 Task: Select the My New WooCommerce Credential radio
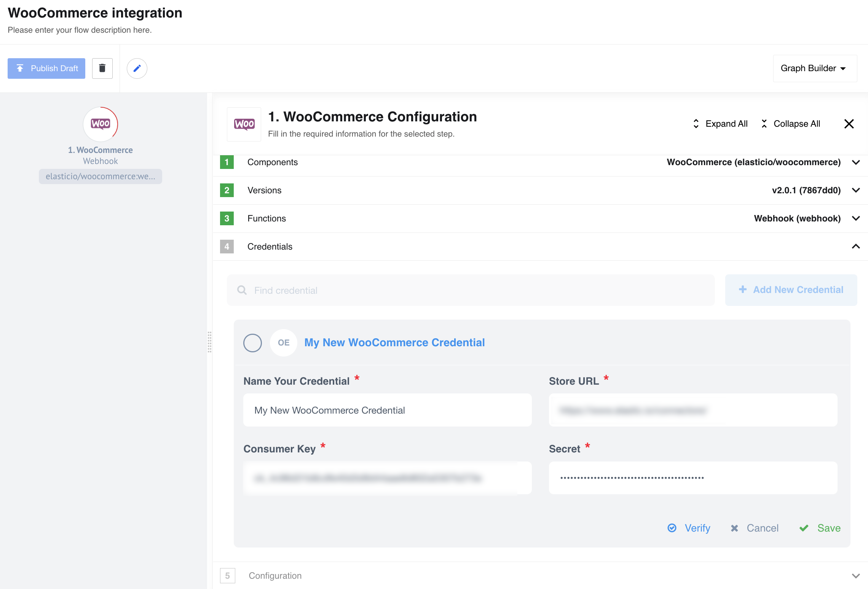click(252, 343)
